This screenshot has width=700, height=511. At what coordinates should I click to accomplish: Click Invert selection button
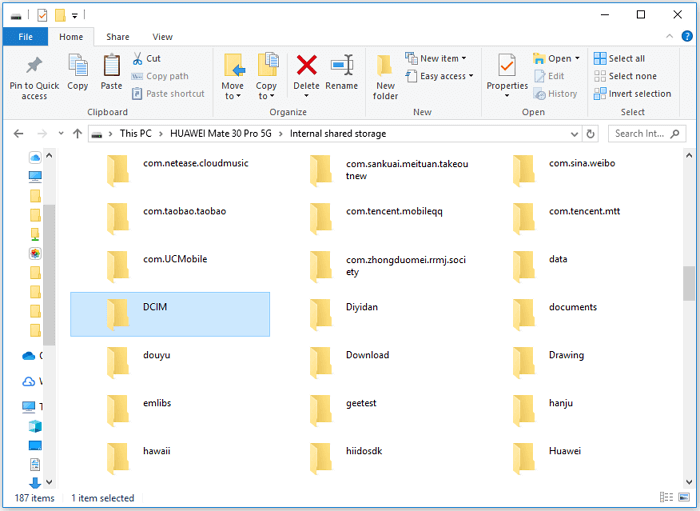(x=632, y=94)
